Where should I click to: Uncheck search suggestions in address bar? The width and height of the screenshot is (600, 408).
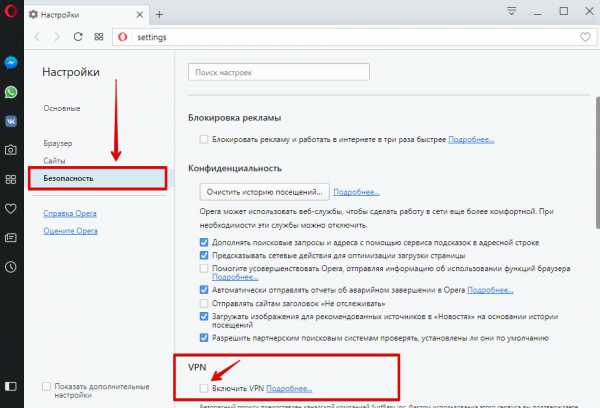(204, 242)
